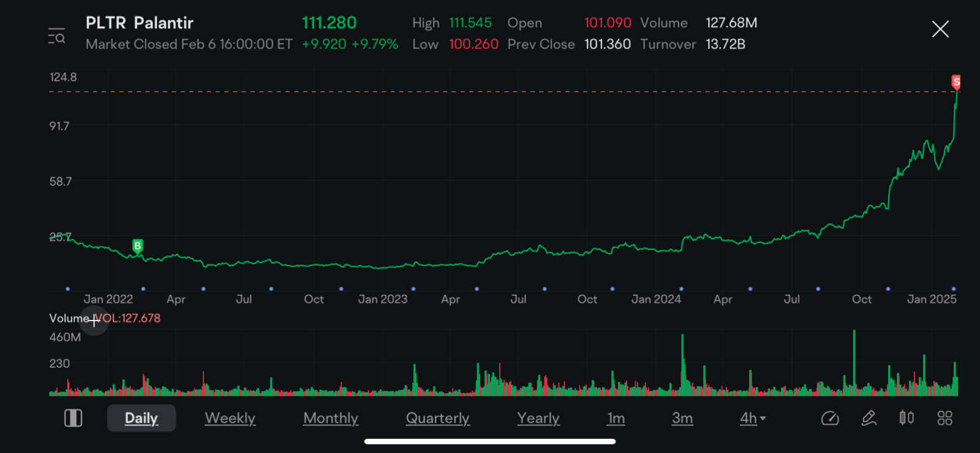The image size is (980, 453).
Task: Close the full-screen chart view
Action: pyautogui.click(x=940, y=29)
